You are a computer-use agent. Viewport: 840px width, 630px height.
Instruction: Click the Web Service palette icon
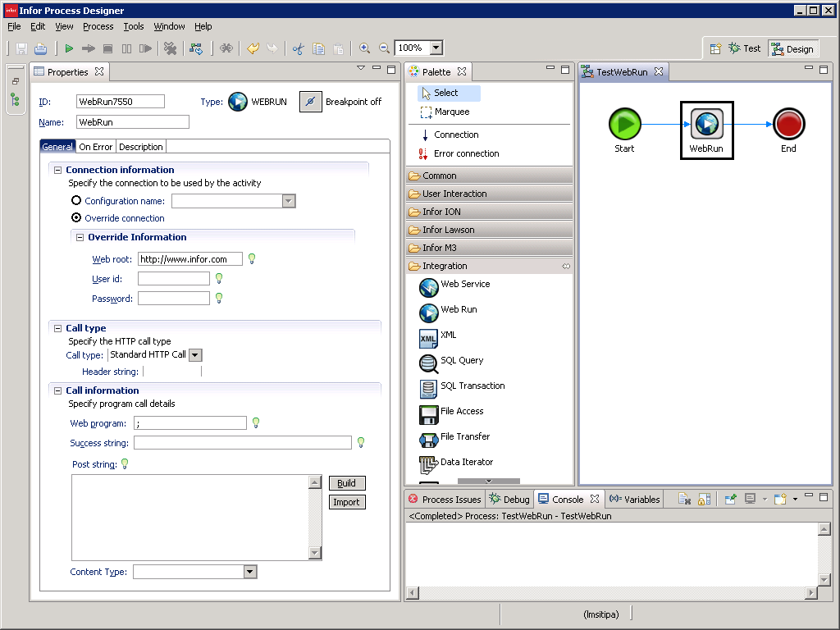pos(429,287)
